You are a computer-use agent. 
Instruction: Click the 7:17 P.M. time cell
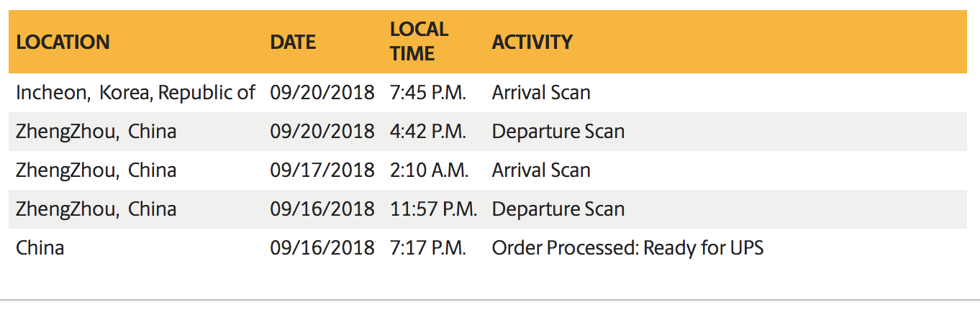[428, 248]
